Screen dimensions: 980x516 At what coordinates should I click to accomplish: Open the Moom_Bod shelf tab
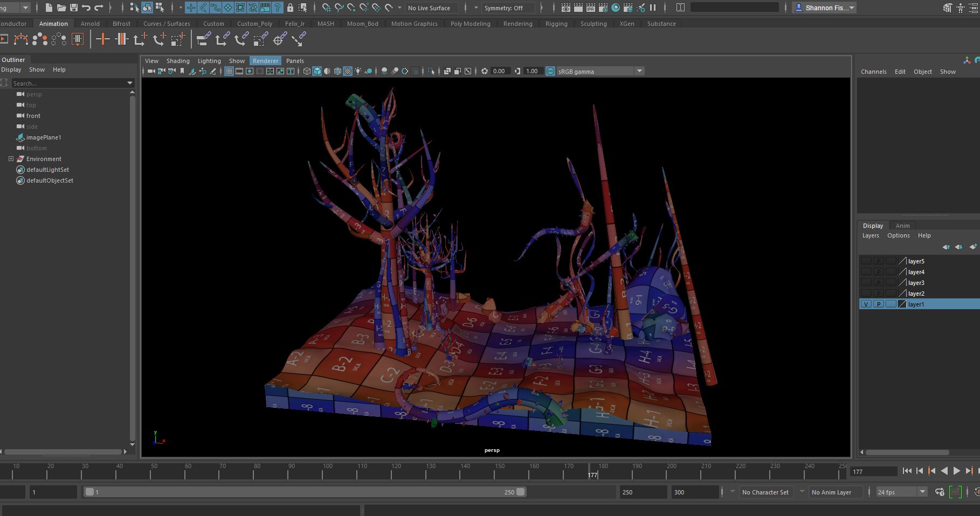(363, 23)
